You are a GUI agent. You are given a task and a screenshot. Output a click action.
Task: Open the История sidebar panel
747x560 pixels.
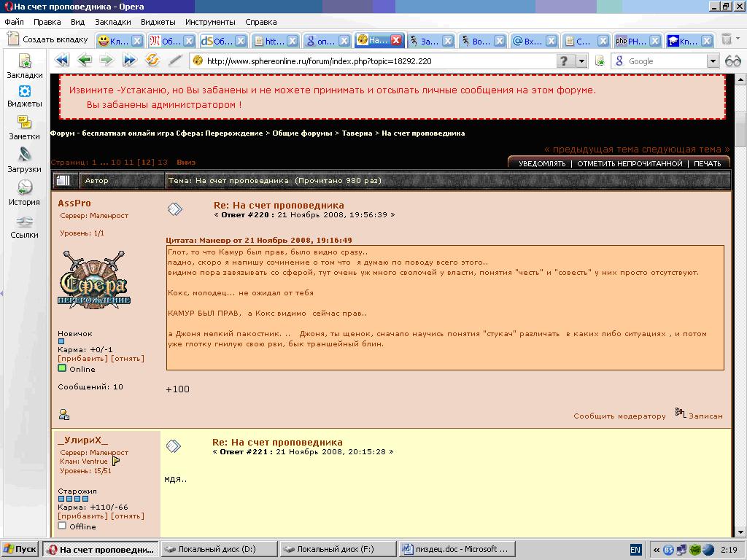click(x=25, y=192)
